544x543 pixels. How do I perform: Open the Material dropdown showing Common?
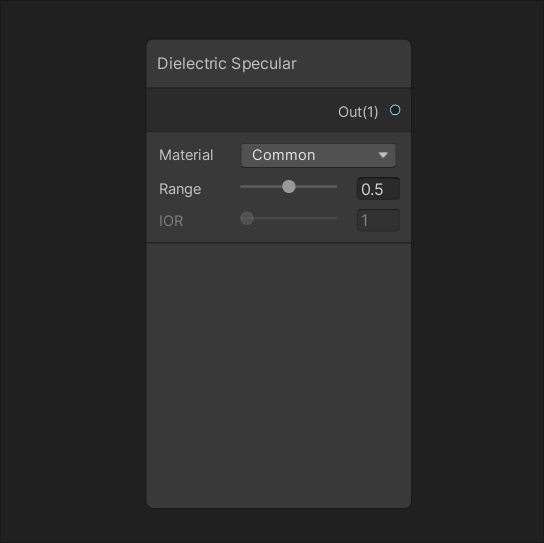318,155
